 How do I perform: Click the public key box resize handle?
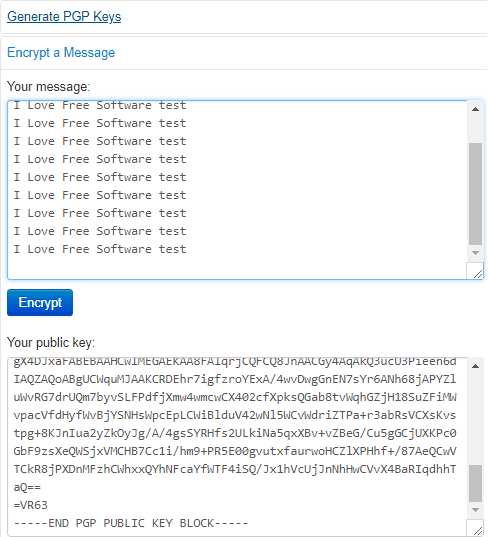tap(477, 530)
